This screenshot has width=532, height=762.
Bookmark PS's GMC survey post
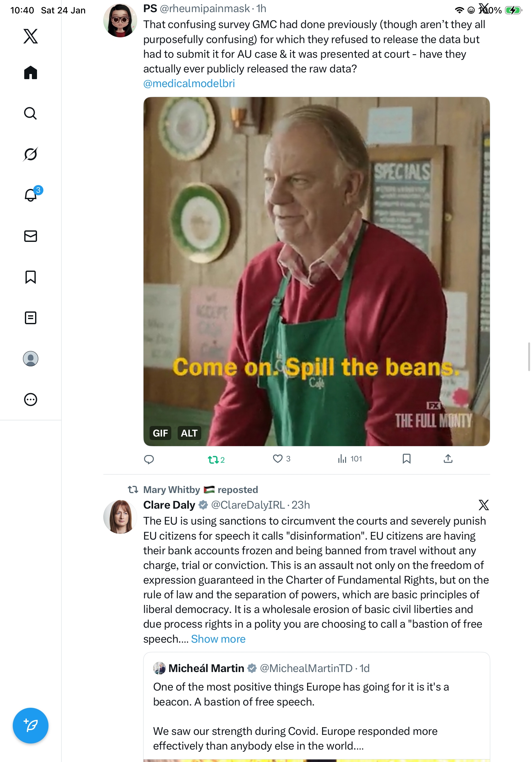click(x=406, y=459)
